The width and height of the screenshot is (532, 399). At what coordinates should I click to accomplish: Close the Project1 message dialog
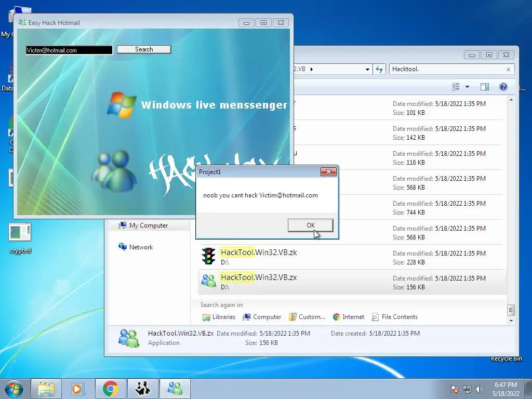[x=328, y=171]
